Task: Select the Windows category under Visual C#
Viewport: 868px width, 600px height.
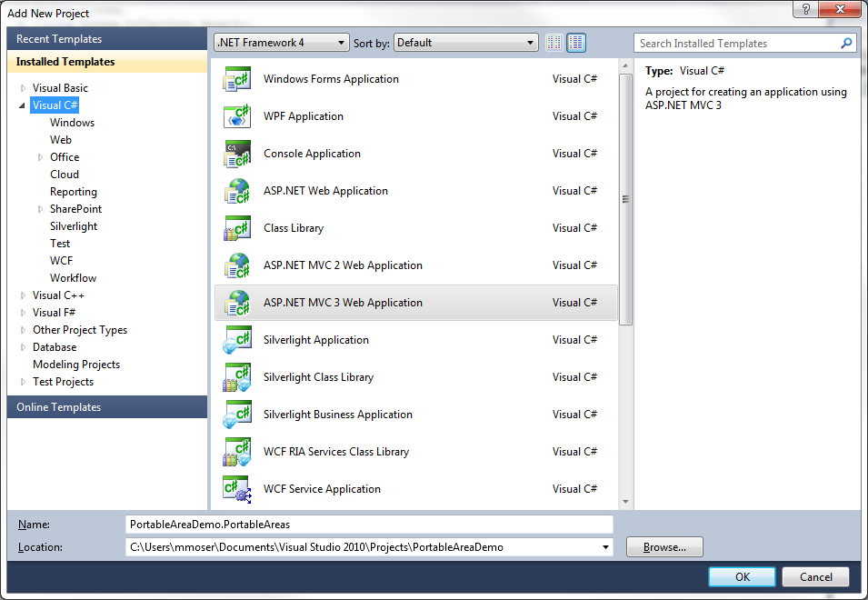Action: 72,123
